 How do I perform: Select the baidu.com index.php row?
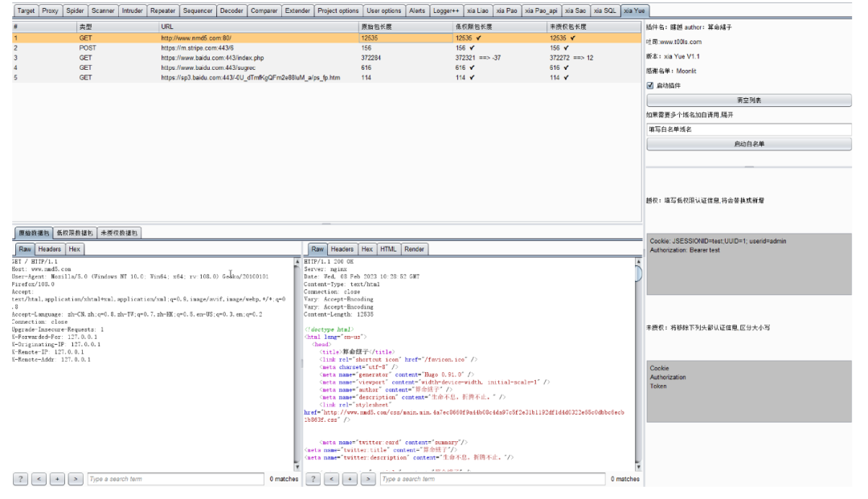point(326,58)
